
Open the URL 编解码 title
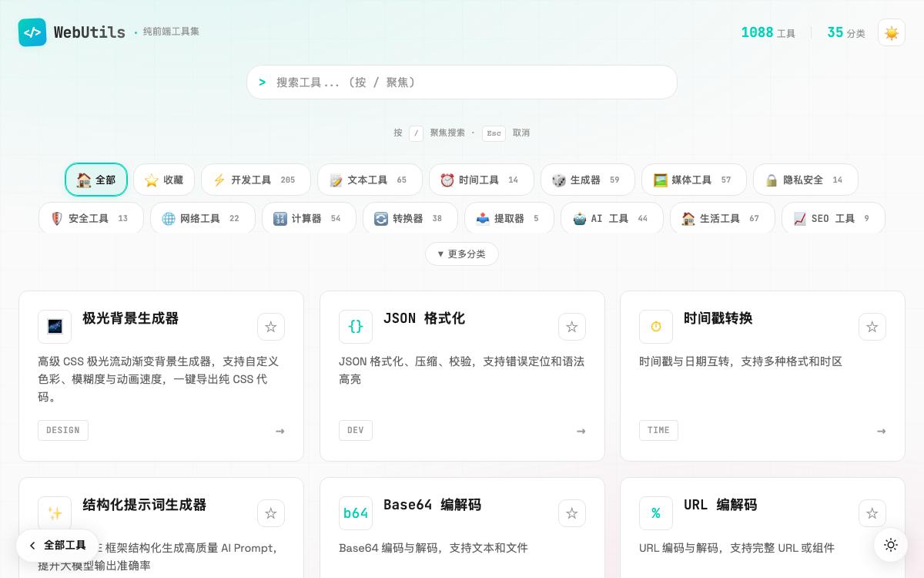(721, 505)
